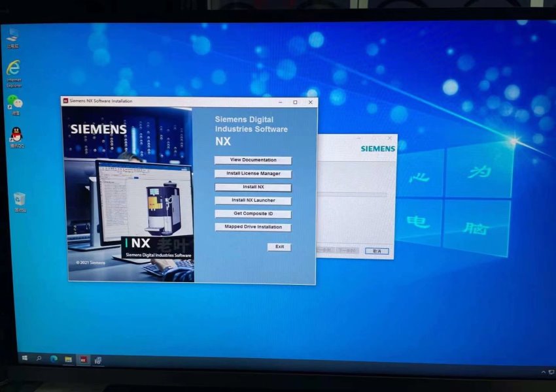Open This PC desktop icon
This screenshot has width=556, height=392.
pos(12,35)
